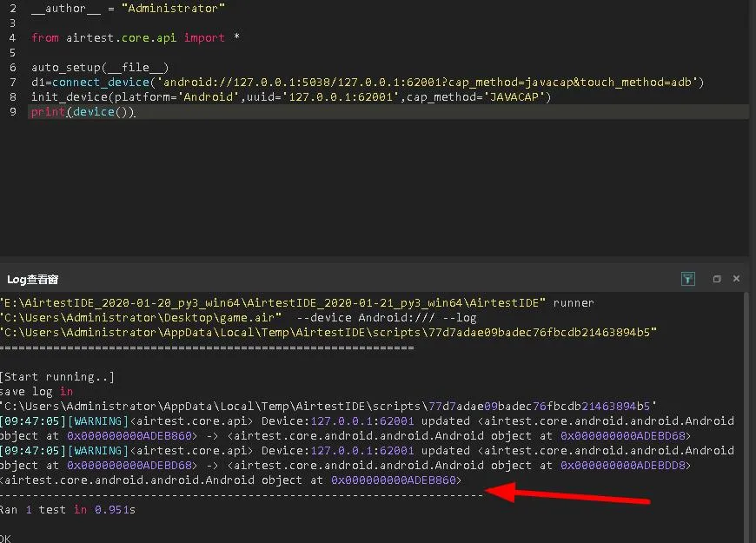Click the 'Ran 1 test in 0.951s' log line

pos(68,510)
